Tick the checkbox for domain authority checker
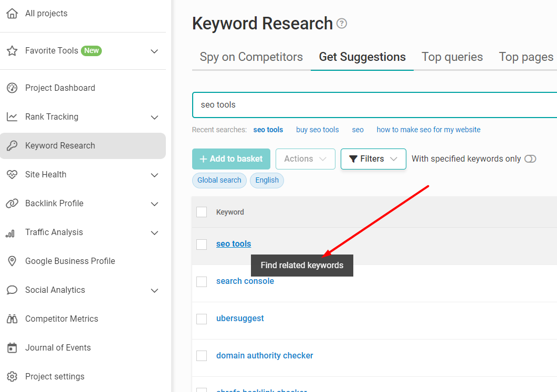This screenshot has width=557, height=392. click(202, 356)
